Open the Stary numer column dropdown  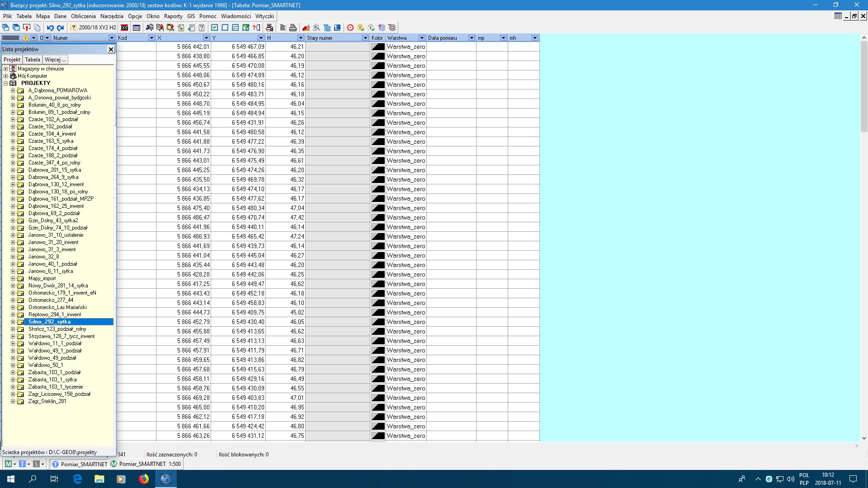[366, 38]
